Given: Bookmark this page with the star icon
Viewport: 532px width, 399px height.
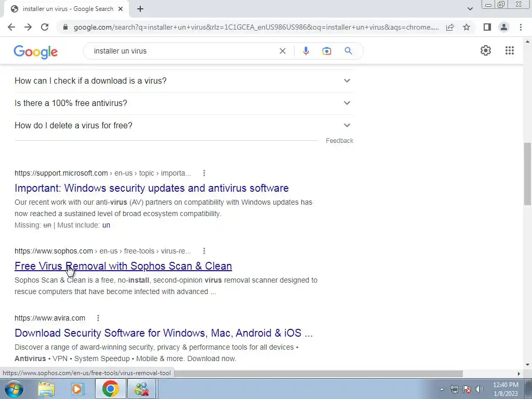Looking at the screenshot, I should coord(467,27).
